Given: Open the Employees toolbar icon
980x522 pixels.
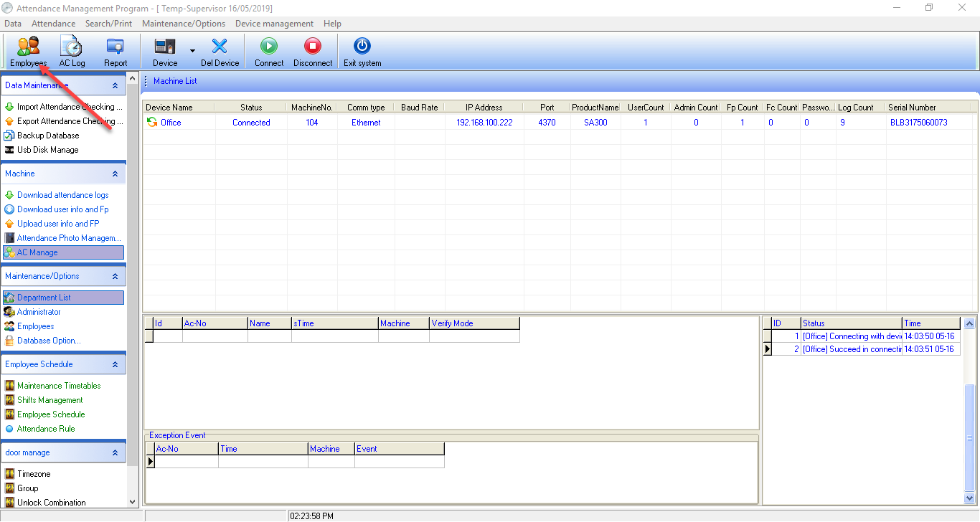Looking at the screenshot, I should pyautogui.click(x=29, y=47).
